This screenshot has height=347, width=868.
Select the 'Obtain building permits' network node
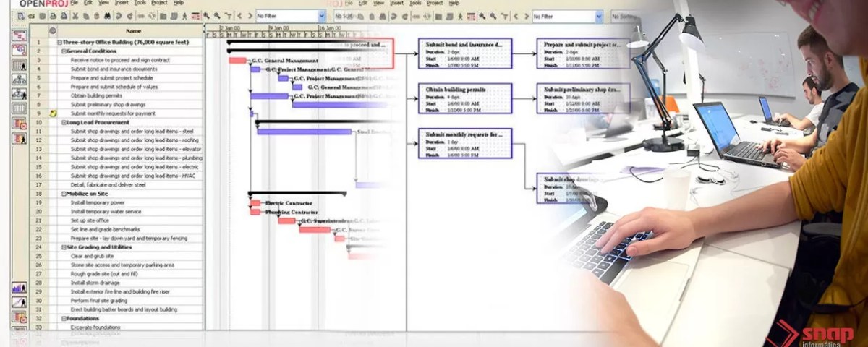pos(465,99)
